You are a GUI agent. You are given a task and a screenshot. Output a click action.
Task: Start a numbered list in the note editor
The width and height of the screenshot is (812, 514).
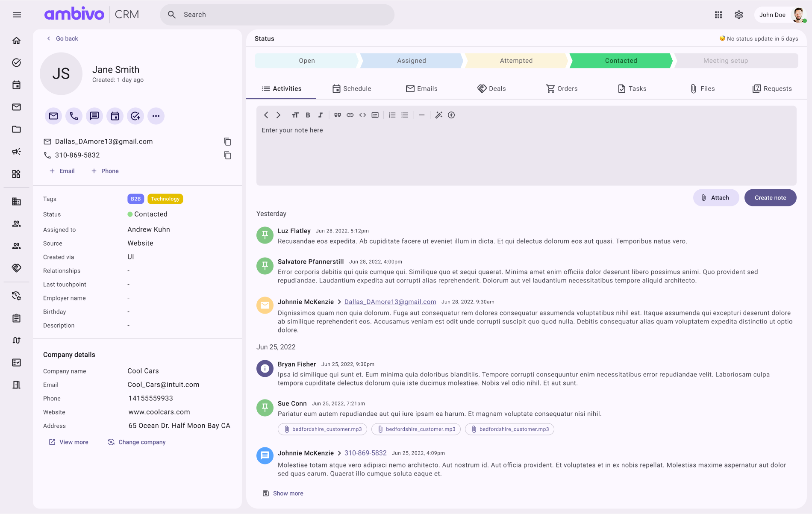[392, 115]
